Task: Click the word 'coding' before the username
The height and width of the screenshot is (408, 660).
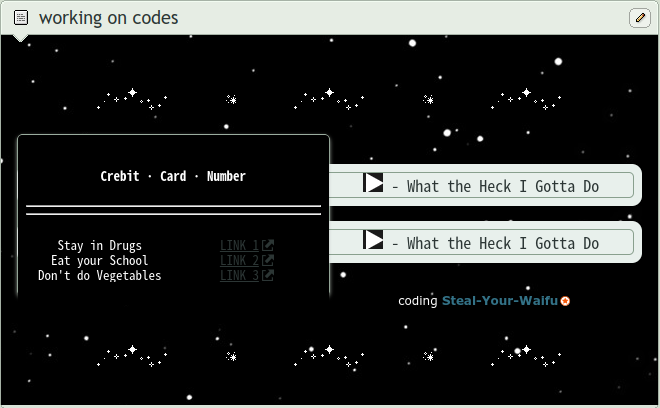Action: click(418, 301)
